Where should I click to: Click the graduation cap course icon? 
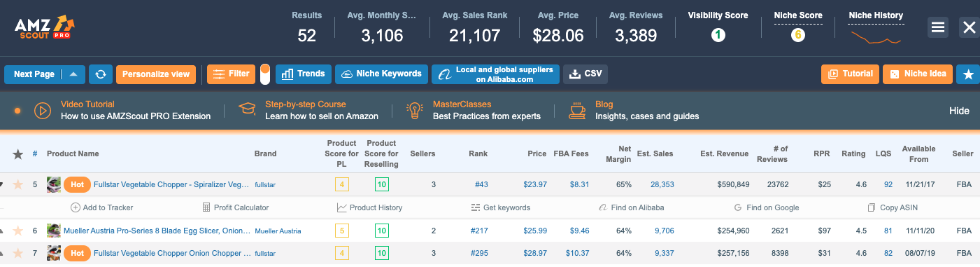point(247,109)
